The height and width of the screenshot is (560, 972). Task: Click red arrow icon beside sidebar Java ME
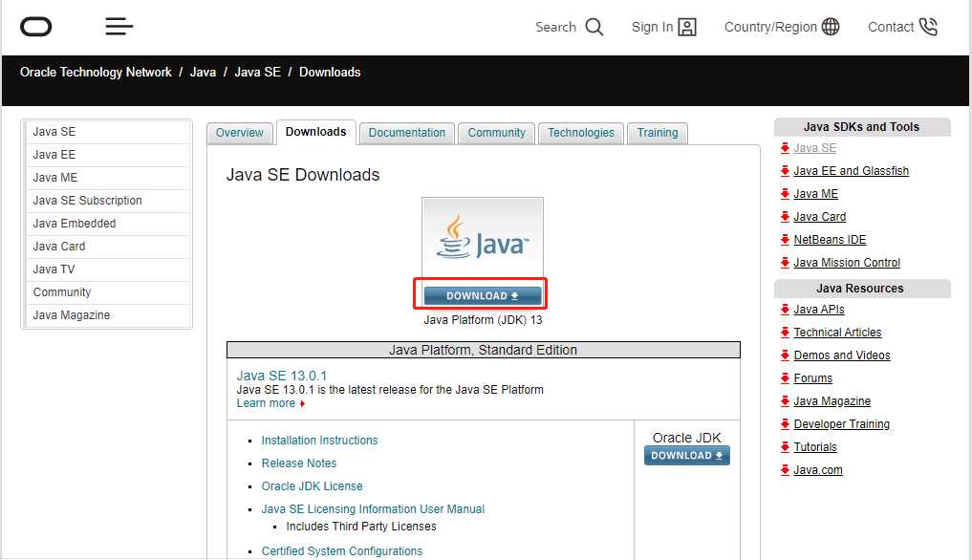[785, 193]
